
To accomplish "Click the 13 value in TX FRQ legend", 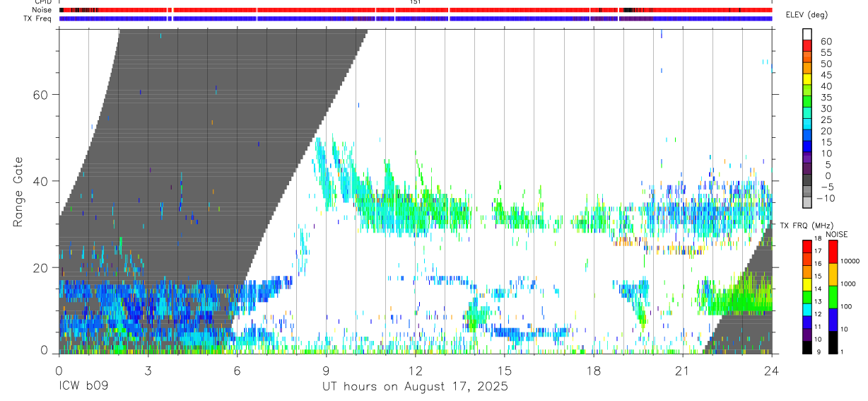I will (818, 301).
